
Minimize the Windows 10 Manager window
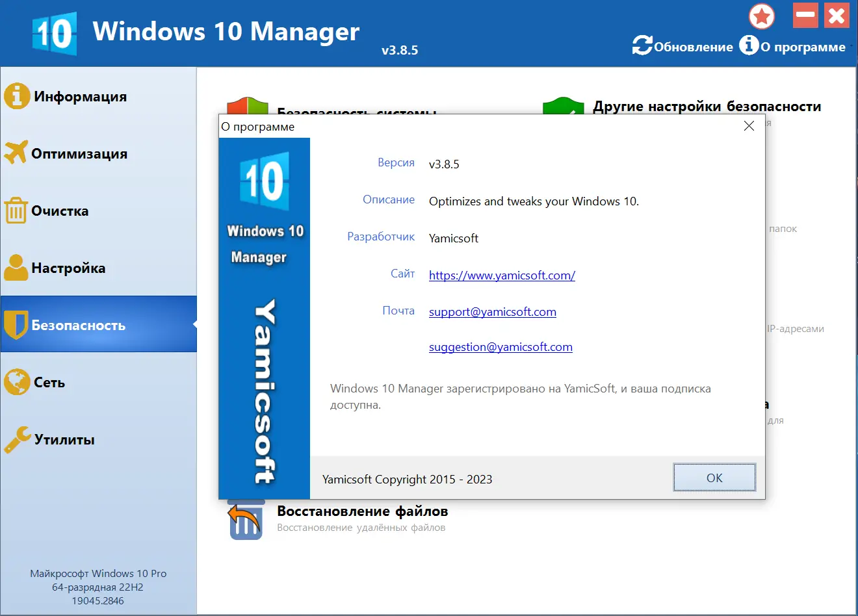[x=805, y=16]
